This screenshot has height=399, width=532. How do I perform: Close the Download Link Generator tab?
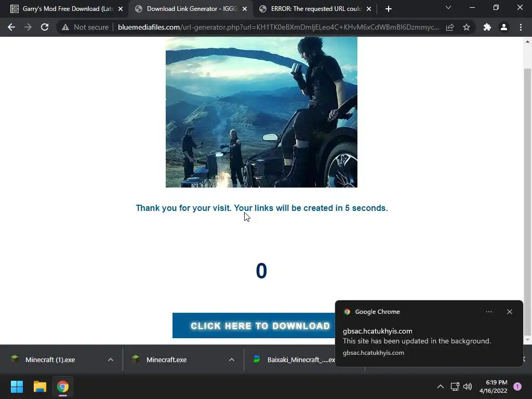click(245, 9)
